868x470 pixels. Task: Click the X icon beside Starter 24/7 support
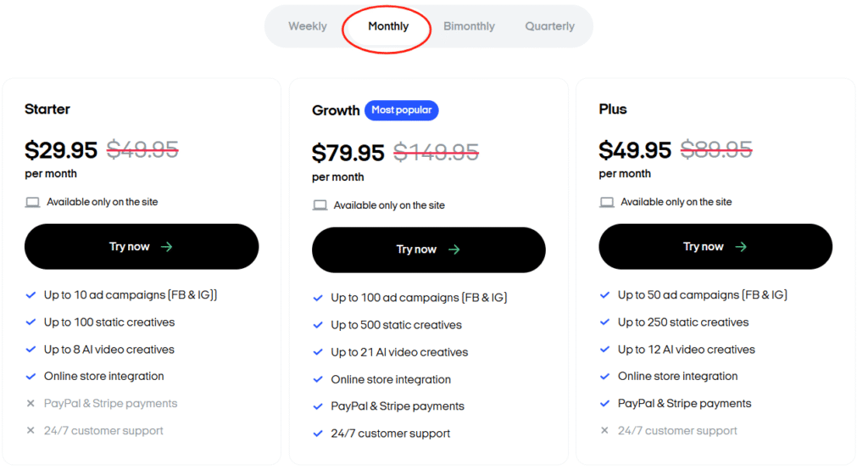pos(31,431)
